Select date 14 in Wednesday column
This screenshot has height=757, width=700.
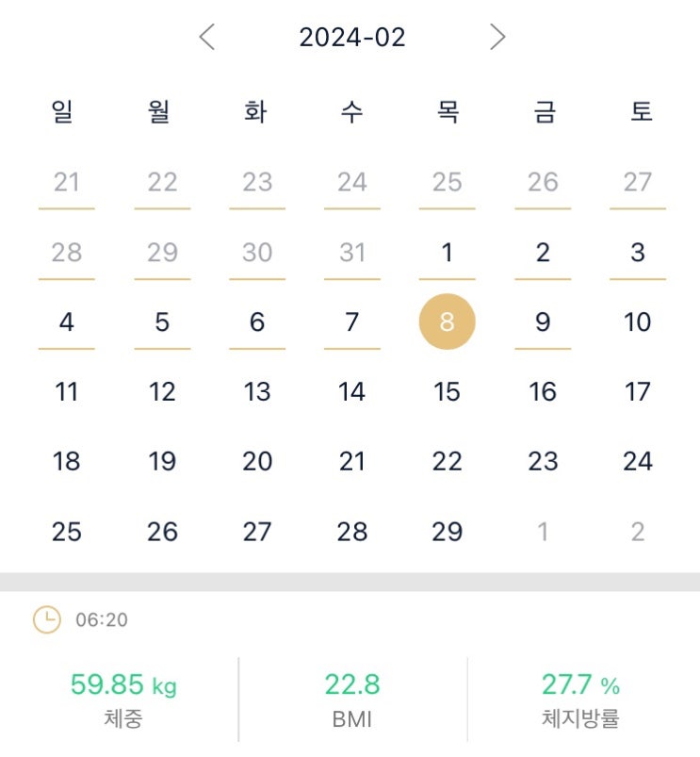click(351, 391)
